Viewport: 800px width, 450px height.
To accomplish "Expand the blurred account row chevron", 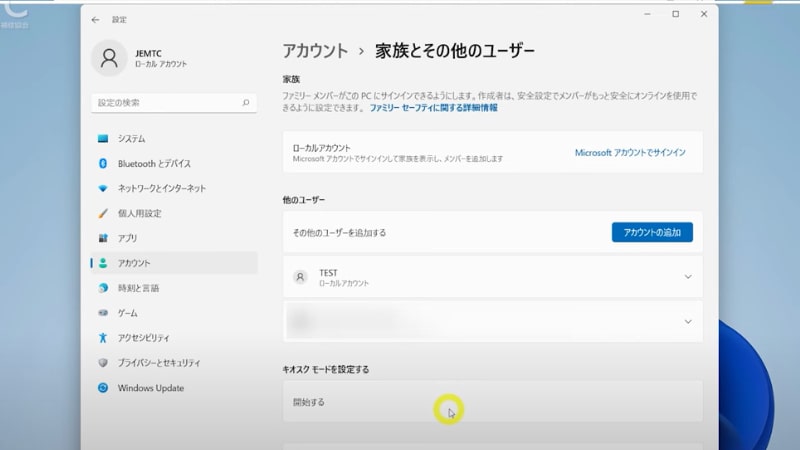I will coord(688,321).
